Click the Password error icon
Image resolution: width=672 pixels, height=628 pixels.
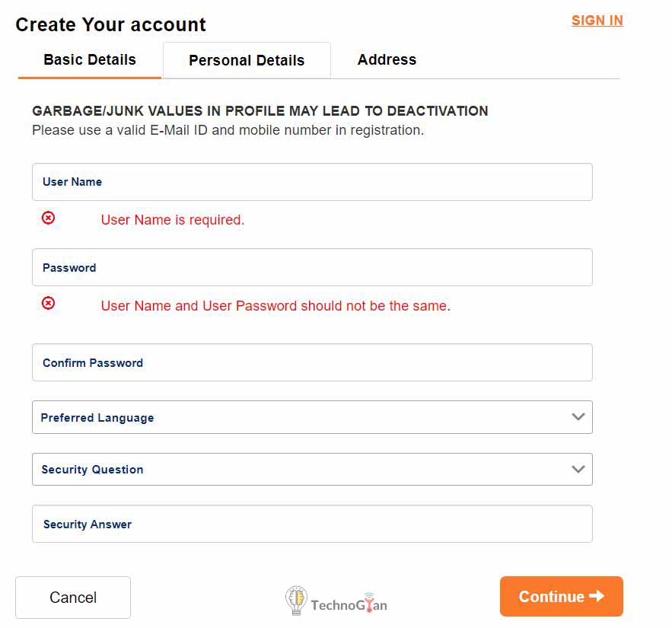click(48, 304)
